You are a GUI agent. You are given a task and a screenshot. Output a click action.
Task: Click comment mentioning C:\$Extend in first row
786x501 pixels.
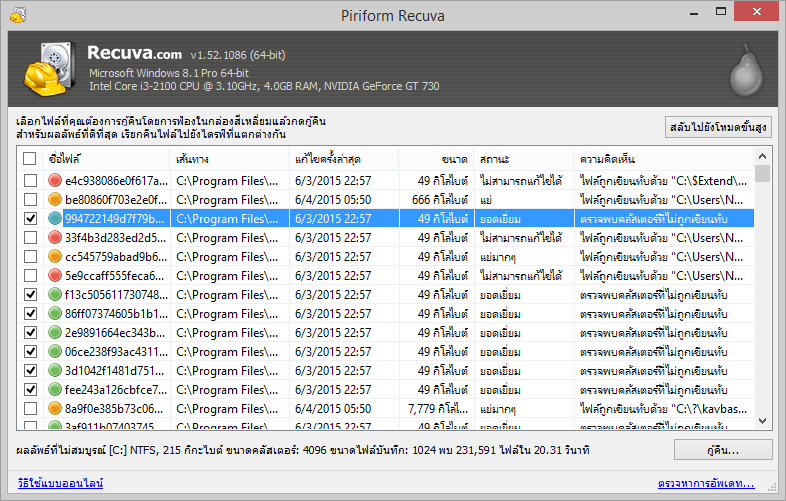coord(663,181)
